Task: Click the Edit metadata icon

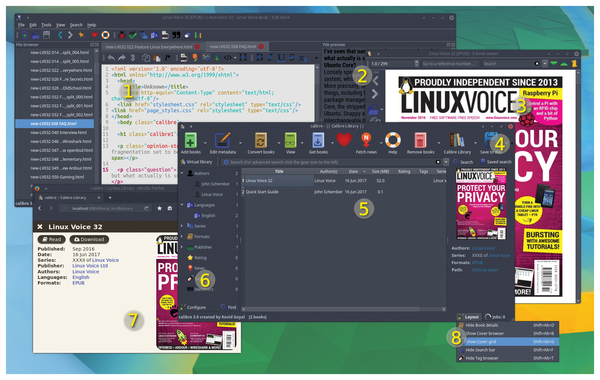Action: click(222, 140)
